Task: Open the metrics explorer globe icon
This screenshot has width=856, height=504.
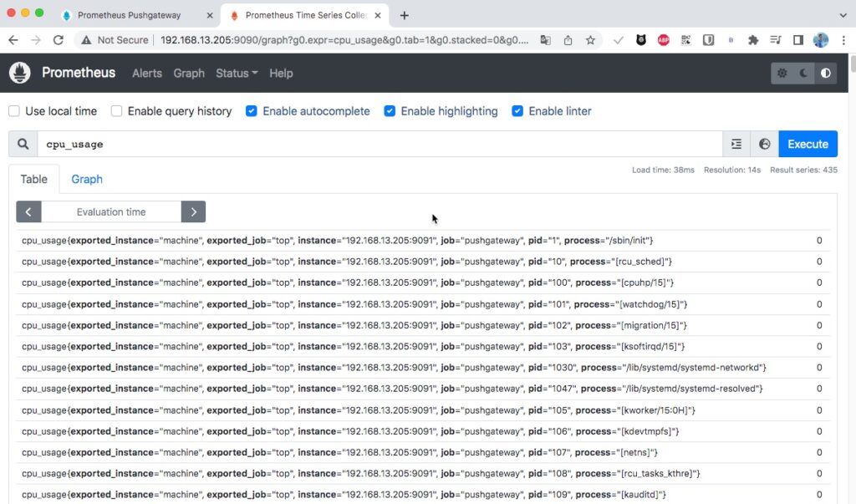Action: tap(764, 144)
